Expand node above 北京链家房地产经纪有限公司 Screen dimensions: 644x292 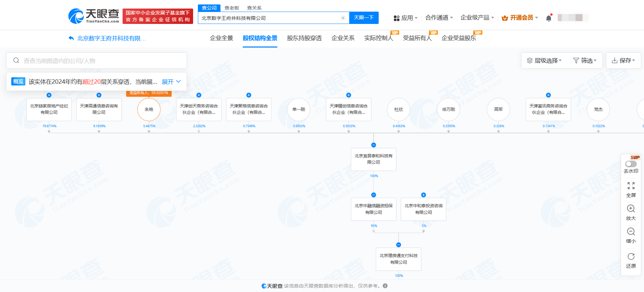tap(49, 95)
